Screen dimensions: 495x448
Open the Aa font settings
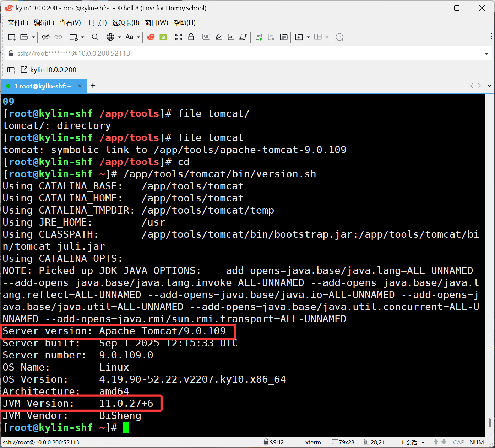pos(129,37)
